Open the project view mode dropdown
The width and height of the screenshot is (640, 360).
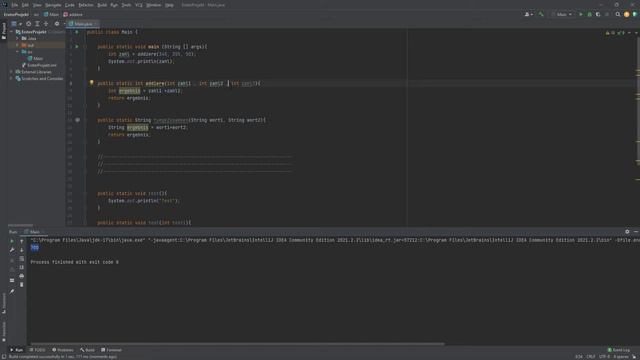[16, 24]
